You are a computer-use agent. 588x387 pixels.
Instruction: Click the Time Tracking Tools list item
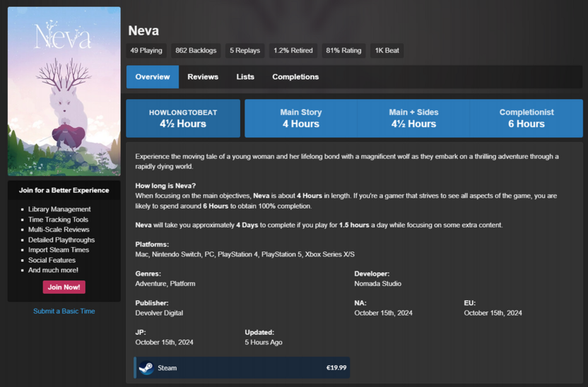(58, 220)
